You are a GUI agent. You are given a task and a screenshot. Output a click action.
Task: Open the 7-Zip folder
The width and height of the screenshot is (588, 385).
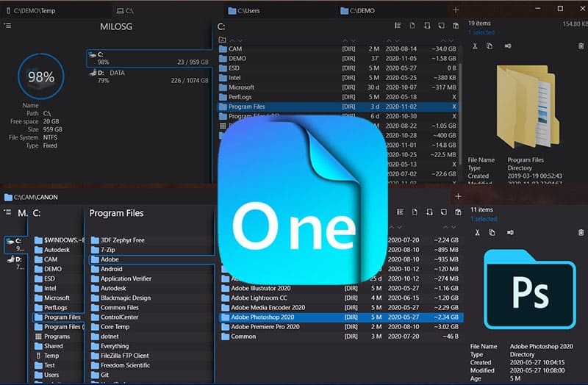pos(151,250)
